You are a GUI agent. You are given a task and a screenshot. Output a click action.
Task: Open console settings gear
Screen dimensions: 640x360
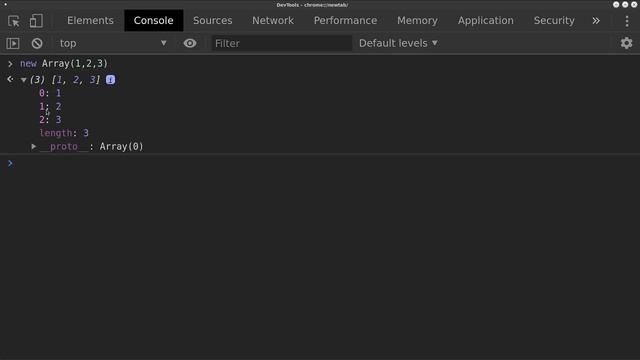(x=627, y=43)
